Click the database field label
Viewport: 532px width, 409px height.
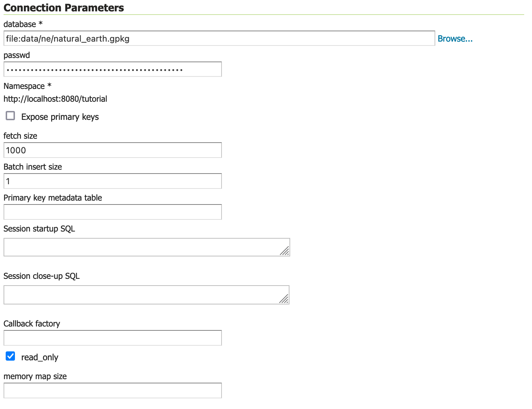20,24
